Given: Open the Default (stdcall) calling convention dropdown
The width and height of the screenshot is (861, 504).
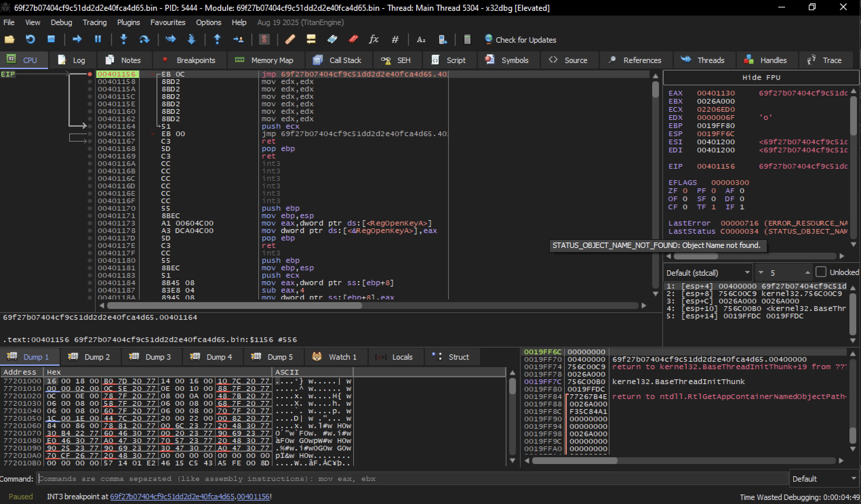Looking at the screenshot, I should [x=708, y=273].
